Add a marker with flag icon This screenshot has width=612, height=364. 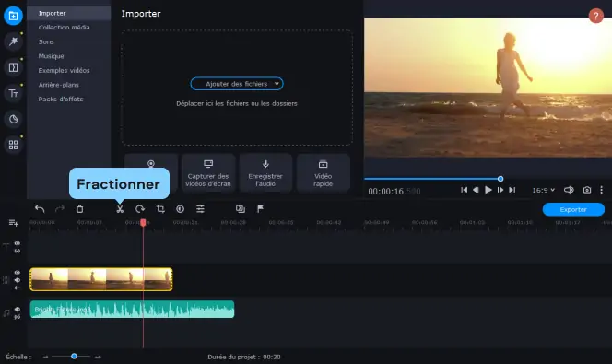[x=260, y=209]
